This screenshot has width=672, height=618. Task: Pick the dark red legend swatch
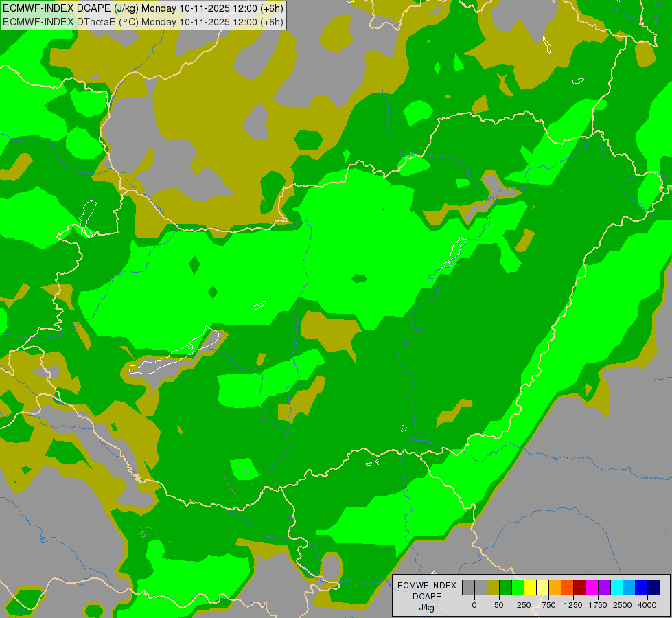(580, 587)
